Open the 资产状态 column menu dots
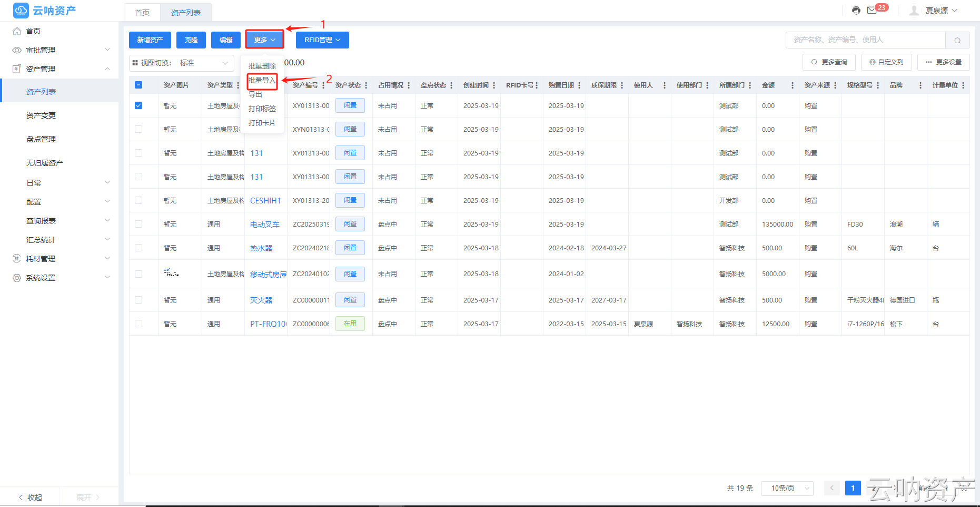Viewport: 980px width, 507px height. click(x=366, y=85)
